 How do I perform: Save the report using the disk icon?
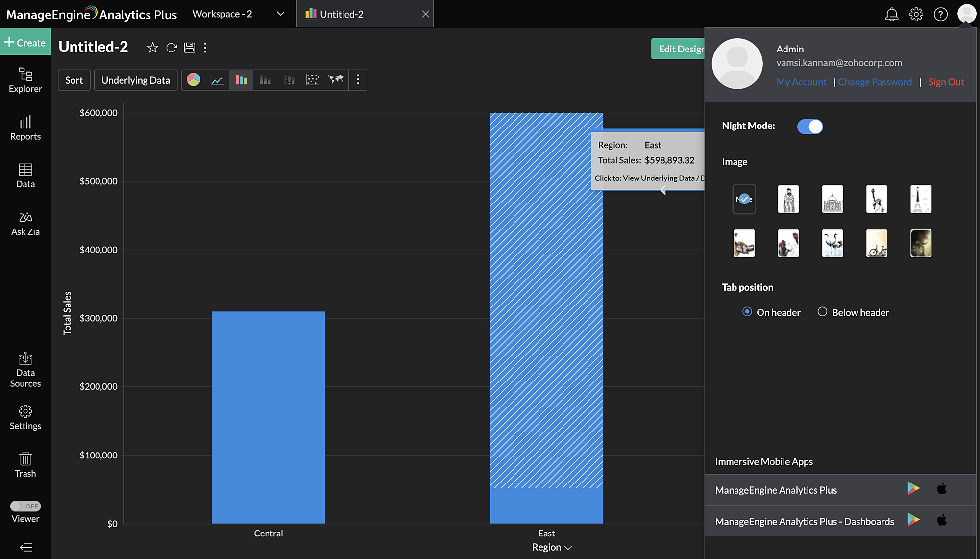pos(189,48)
